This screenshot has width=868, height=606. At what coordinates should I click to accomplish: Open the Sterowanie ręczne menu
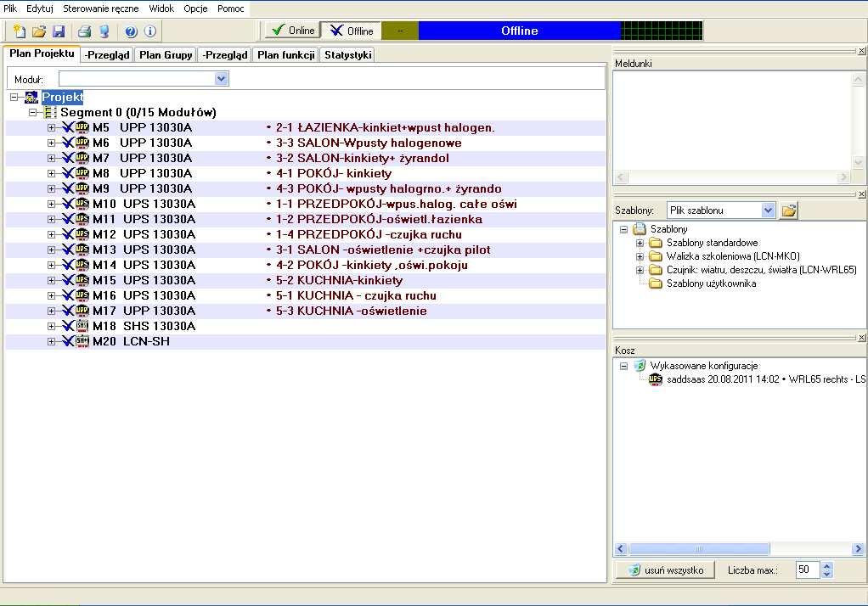pyautogui.click(x=101, y=8)
